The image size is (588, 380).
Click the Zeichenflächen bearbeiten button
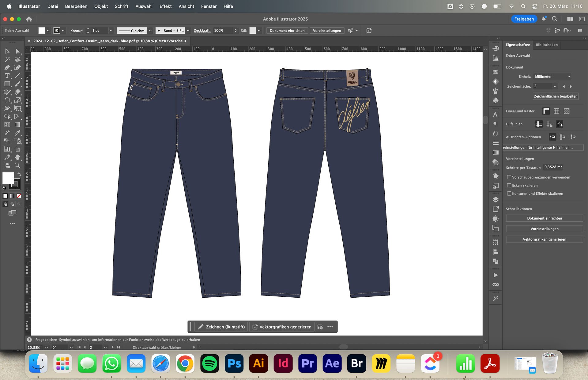pyautogui.click(x=555, y=96)
